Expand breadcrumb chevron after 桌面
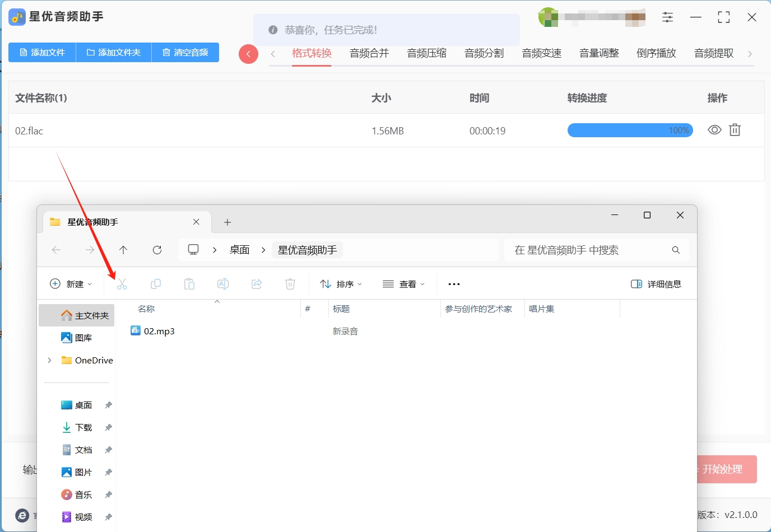This screenshot has height=532, width=771. tap(263, 250)
